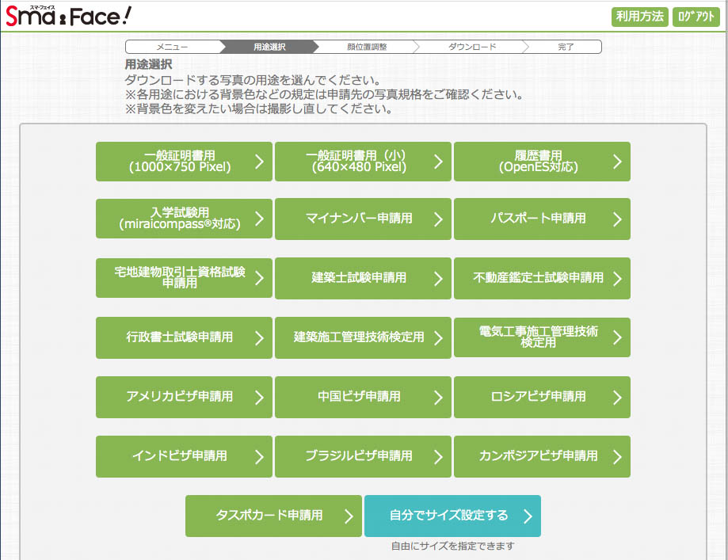Click chevron arrow on タスポカード申請用

(x=349, y=516)
